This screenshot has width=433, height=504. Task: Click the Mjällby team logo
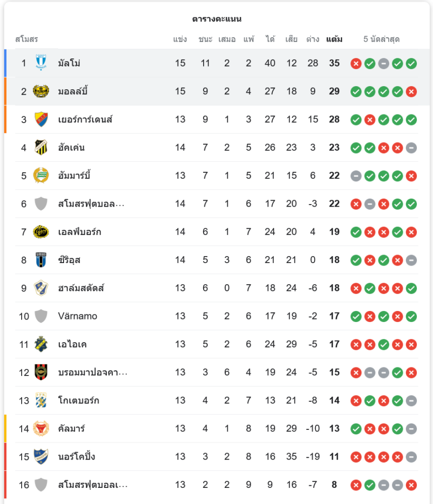coord(41,91)
